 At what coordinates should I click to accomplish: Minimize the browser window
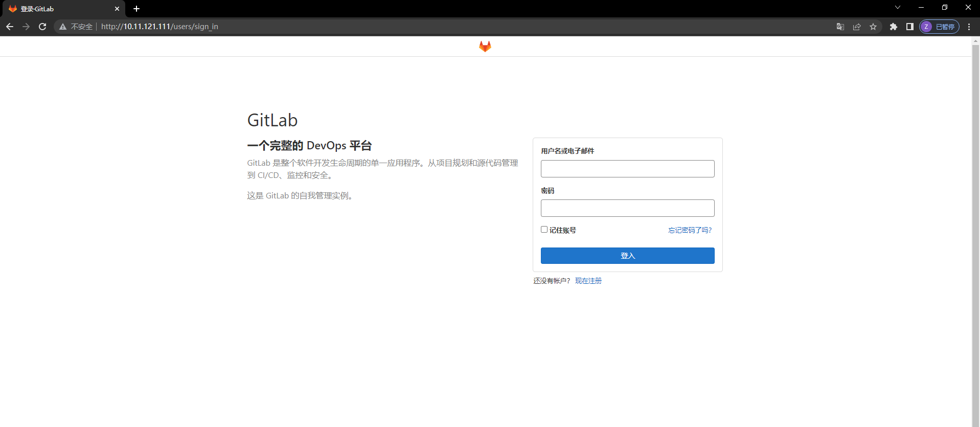921,7
